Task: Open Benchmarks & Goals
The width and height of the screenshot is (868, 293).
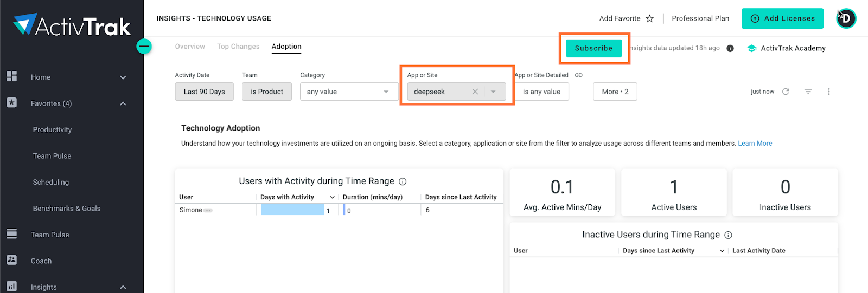Action: coord(67,209)
